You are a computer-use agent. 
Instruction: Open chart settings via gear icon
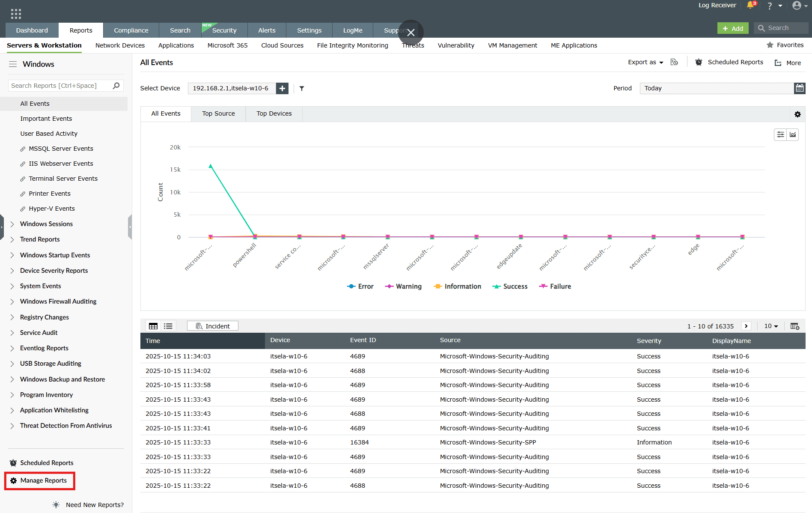797,114
